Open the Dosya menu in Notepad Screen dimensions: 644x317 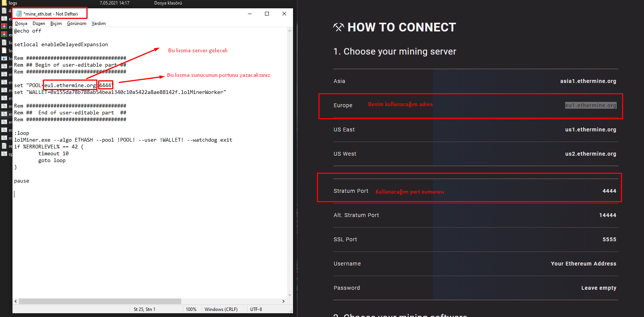(21, 23)
